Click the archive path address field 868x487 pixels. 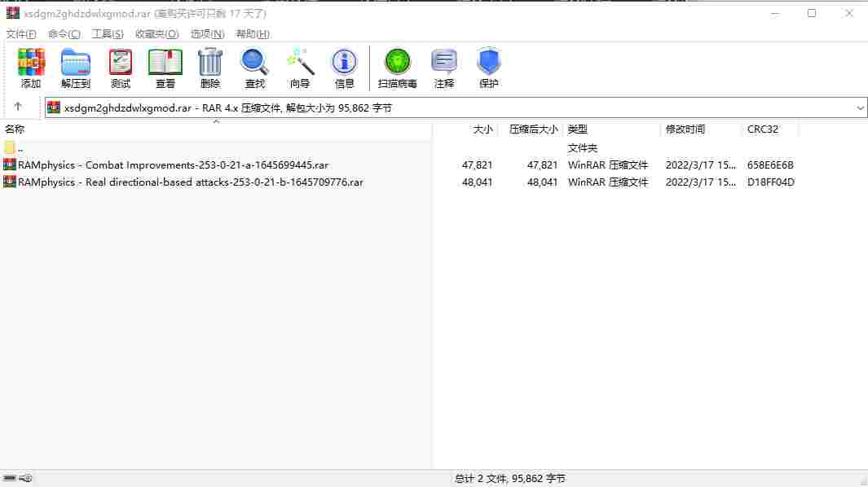pyautogui.click(x=455, y=108)
